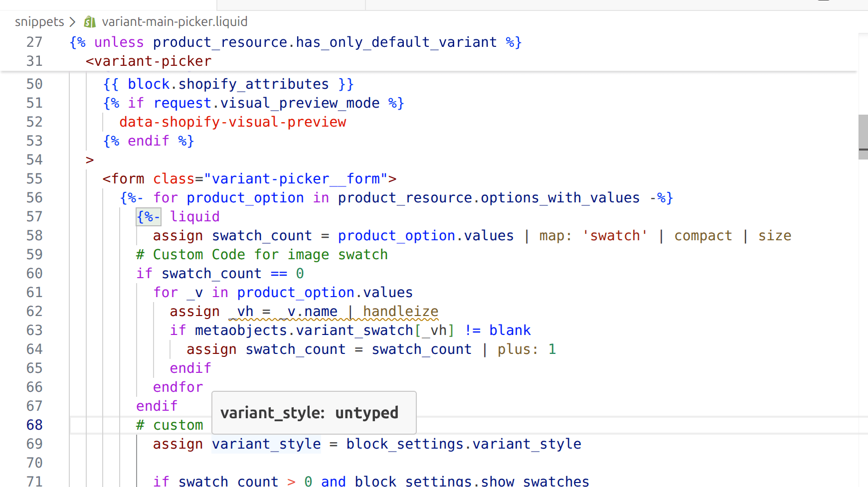Viewport: 868px width, 487px height.
Task: Click the variant-main-picker.liquid breadcrumb
Action: [x=174, y=22]
